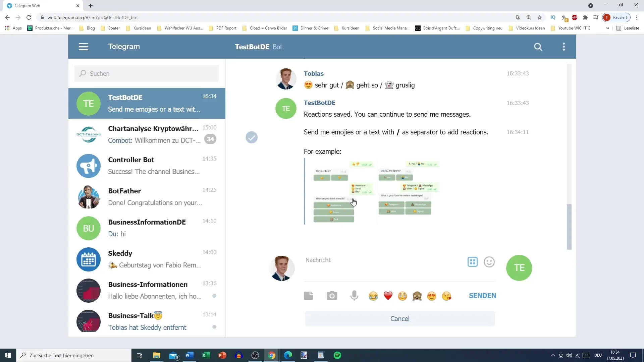Click the emoji smiley icon in message bar

coord(490,261)
